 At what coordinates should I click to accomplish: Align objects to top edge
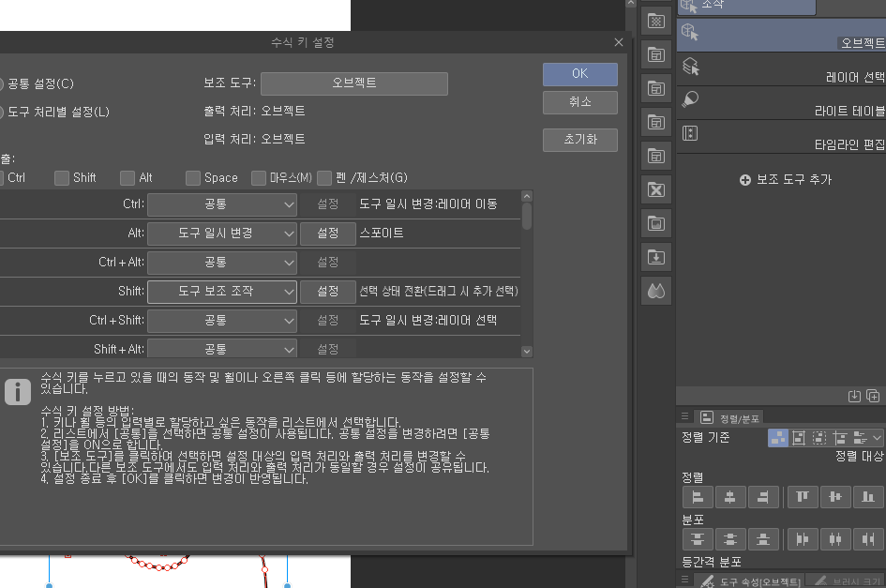pos(803,498)
